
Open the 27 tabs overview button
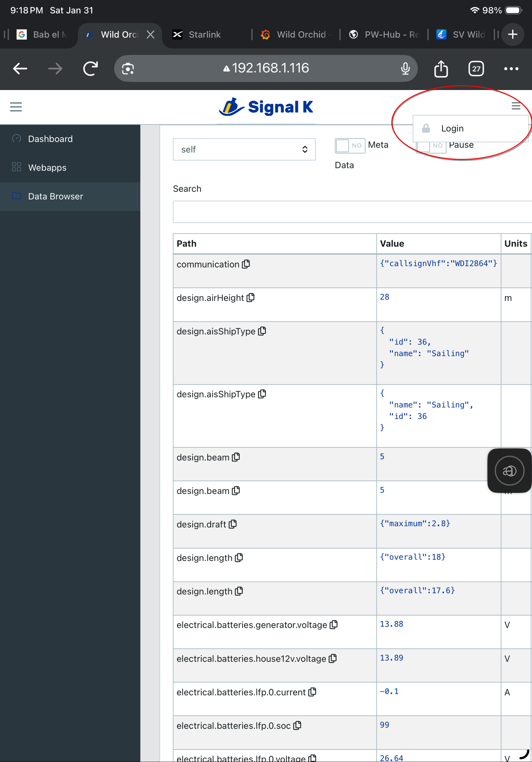(x=476, y=69)
